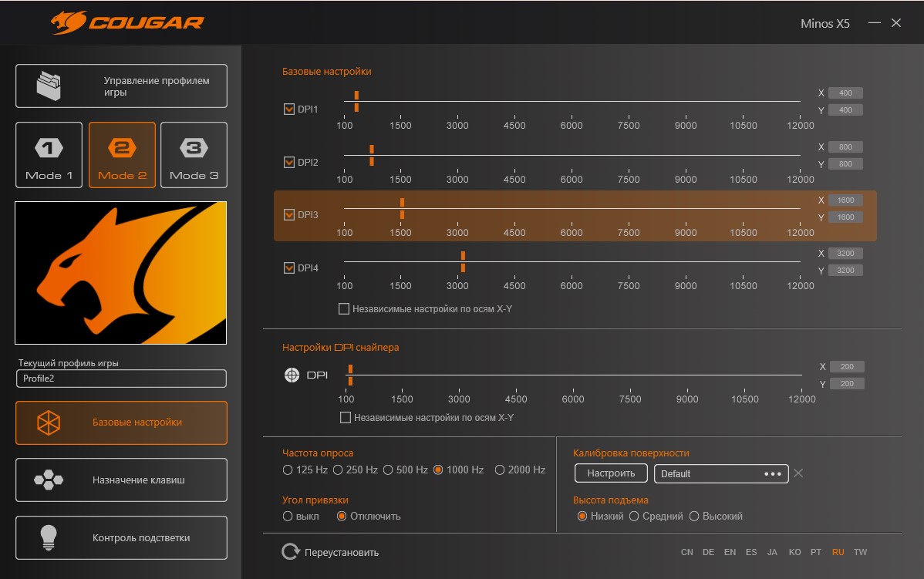Select Отключить for angle snapping
This screenshot has height=579, width=924.
(x=341, y=516)
